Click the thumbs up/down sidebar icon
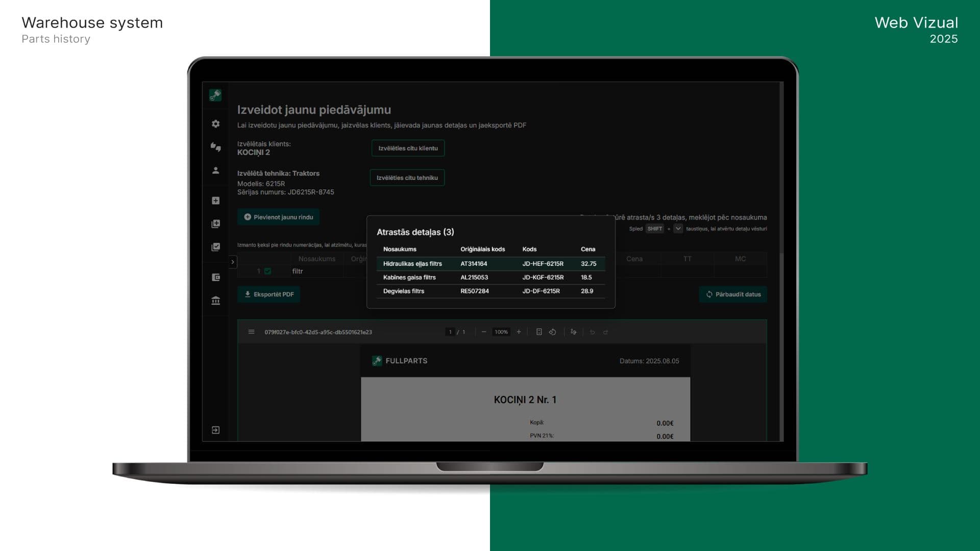Image resolution: width=980 pixels, height=551 pixels. [x=215, y=147]
